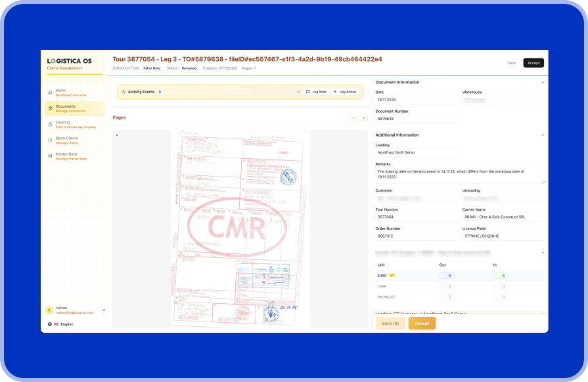Edit the EW PALLET In quantity field
The width and height of the screenshot is (588, 382).
click(501, 297)
